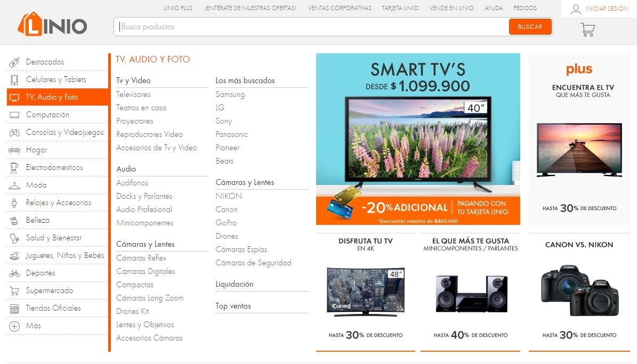
Task: Open Accesorios de Tv y Video link
Action: [156, 148]
